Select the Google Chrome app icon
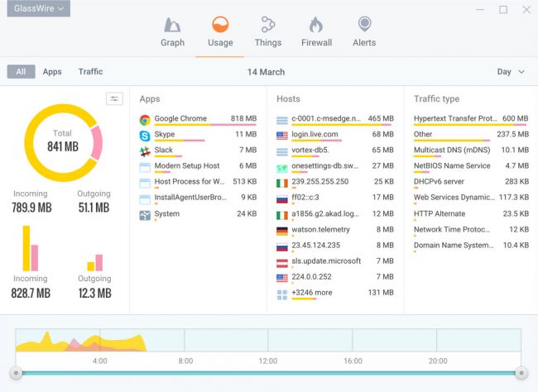The image size is (538, 392). click(145, 119)
